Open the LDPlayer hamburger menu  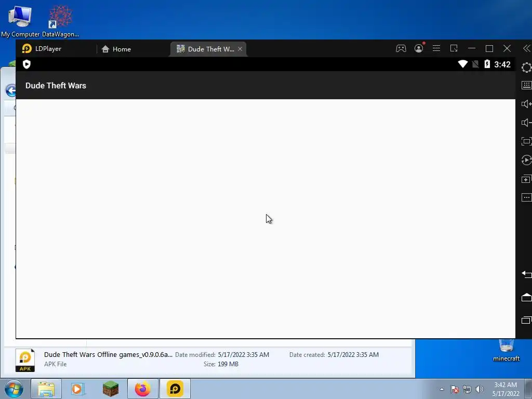(x=436, y=48)
